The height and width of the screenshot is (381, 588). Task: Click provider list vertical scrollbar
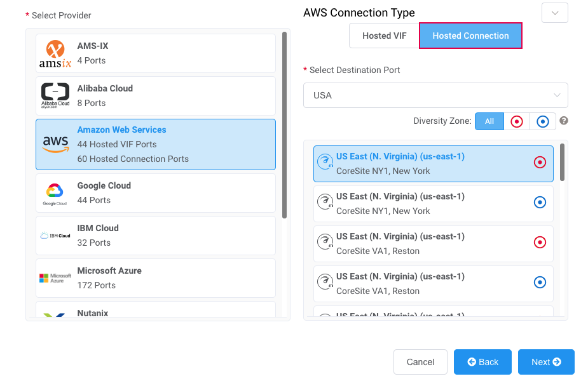285,124
